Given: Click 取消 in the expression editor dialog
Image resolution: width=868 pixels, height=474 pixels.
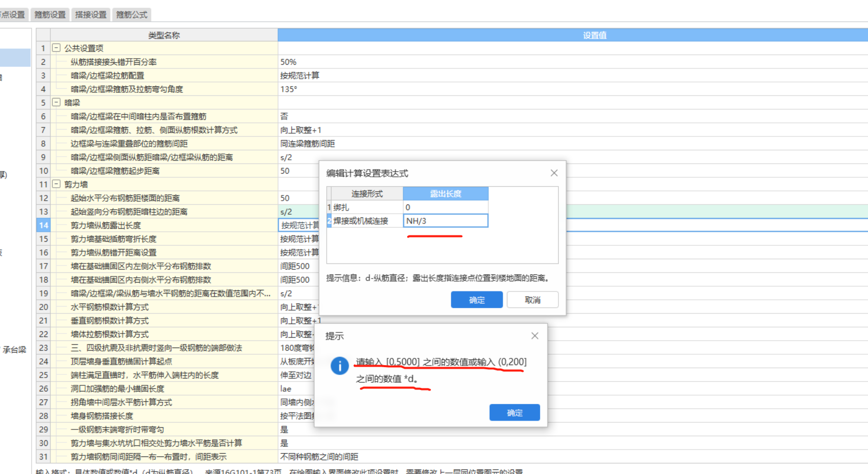Looking at the screenshot, I should (x=532, y=300).
